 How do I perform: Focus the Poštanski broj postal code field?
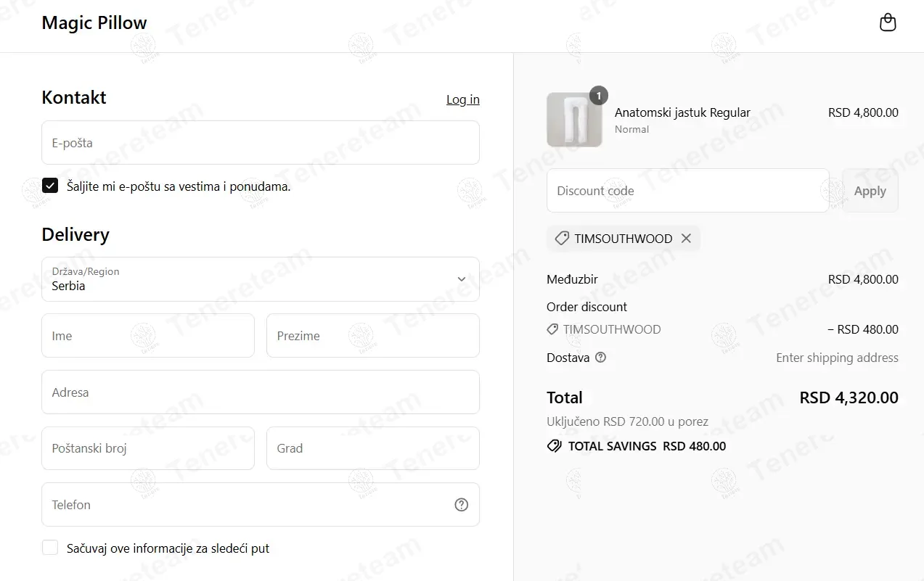(x=147, y=448)
